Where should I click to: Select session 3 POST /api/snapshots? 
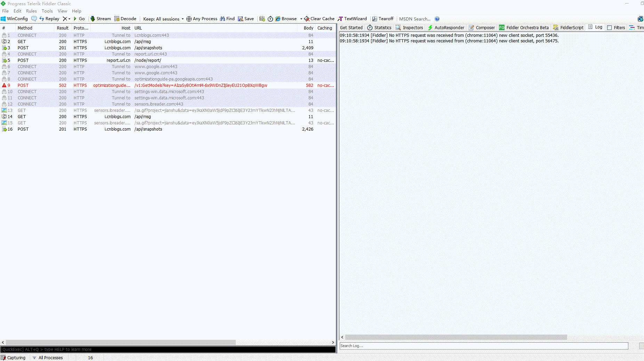click(x=168, y=48)
